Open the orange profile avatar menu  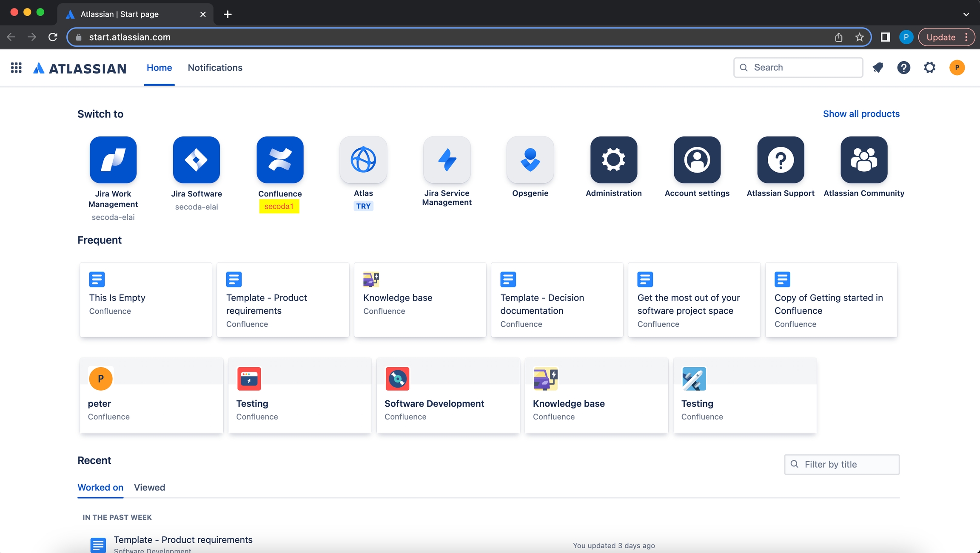click(x=957, y=68)
